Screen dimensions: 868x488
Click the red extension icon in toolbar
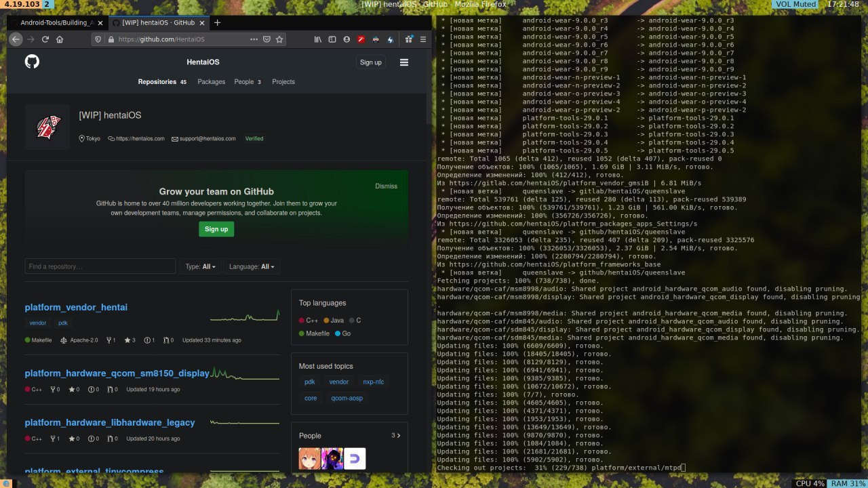coord(361,39)
